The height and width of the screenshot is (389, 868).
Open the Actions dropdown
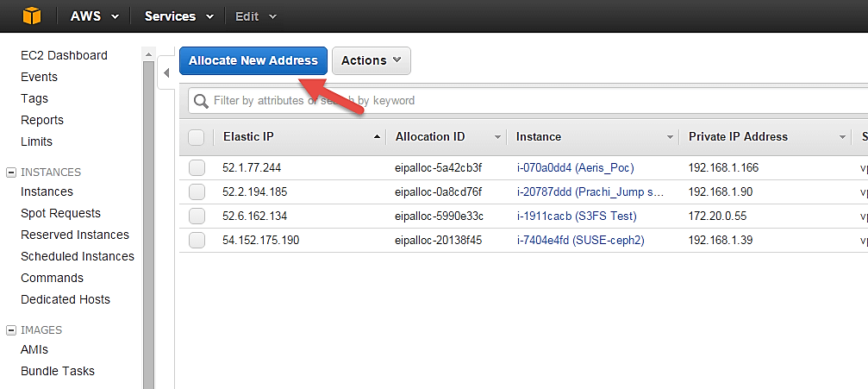(x=371, y=60)
